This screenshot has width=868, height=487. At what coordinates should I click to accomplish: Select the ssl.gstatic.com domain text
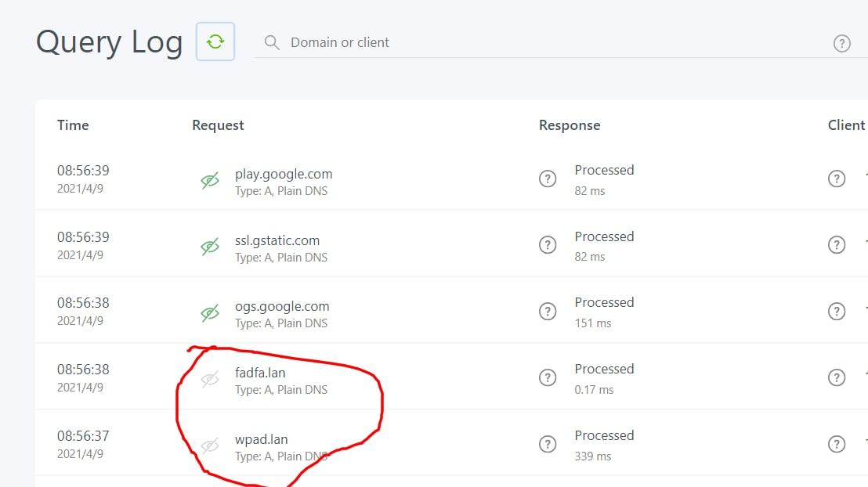coord(277,240)
